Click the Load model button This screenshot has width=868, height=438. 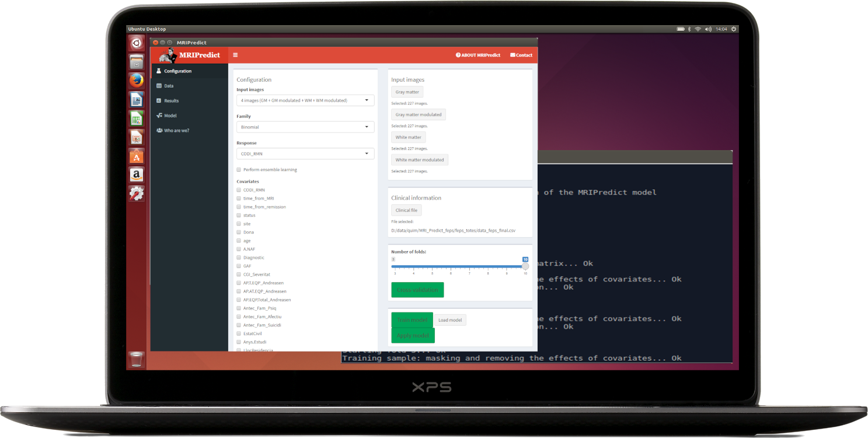click(450, 320)
